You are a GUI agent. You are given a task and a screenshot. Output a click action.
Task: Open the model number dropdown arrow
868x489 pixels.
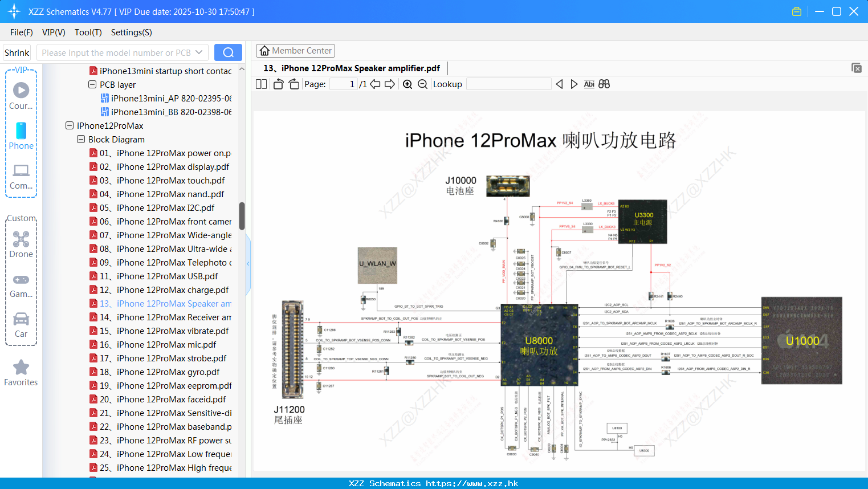click(x=199, y=52)
